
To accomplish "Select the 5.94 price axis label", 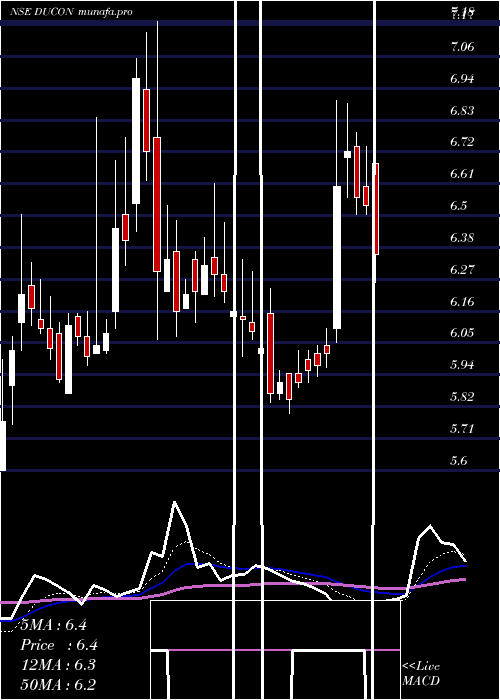I will pyautogui.click(x=462, y=365).
